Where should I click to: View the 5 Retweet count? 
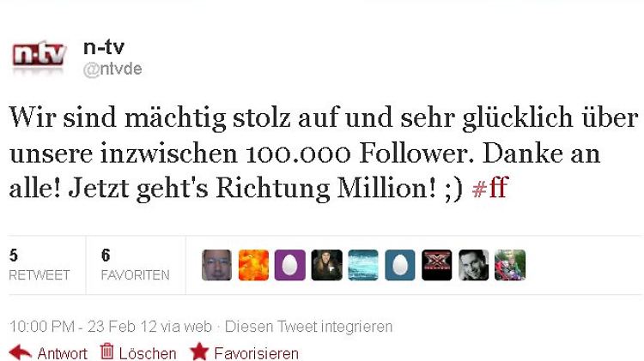coord(39,265)
